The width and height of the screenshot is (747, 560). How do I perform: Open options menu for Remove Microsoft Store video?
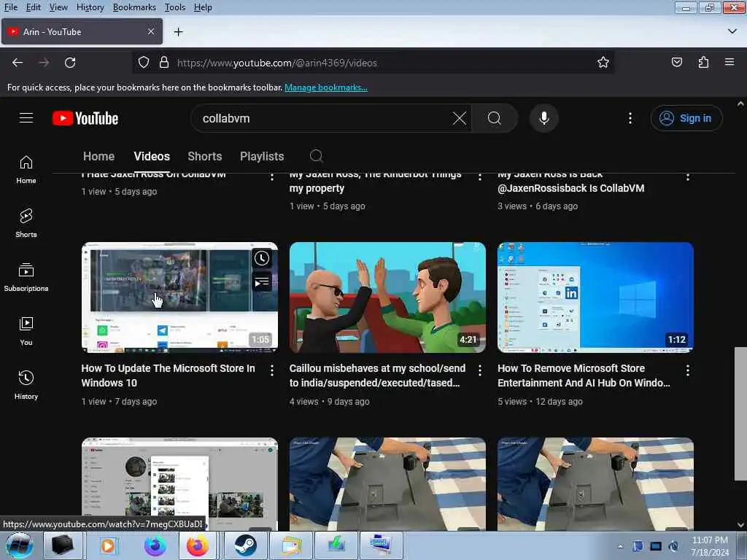(x=687, y=370)
